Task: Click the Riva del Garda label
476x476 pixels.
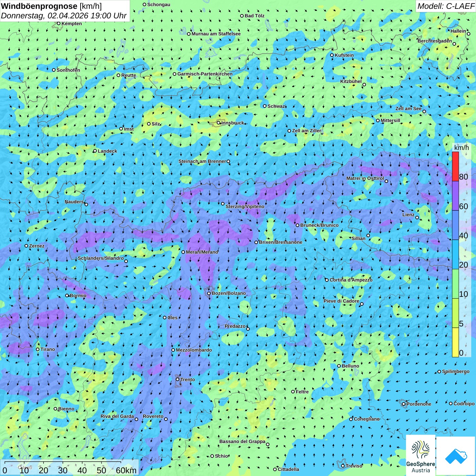Action: pos(117,416)
